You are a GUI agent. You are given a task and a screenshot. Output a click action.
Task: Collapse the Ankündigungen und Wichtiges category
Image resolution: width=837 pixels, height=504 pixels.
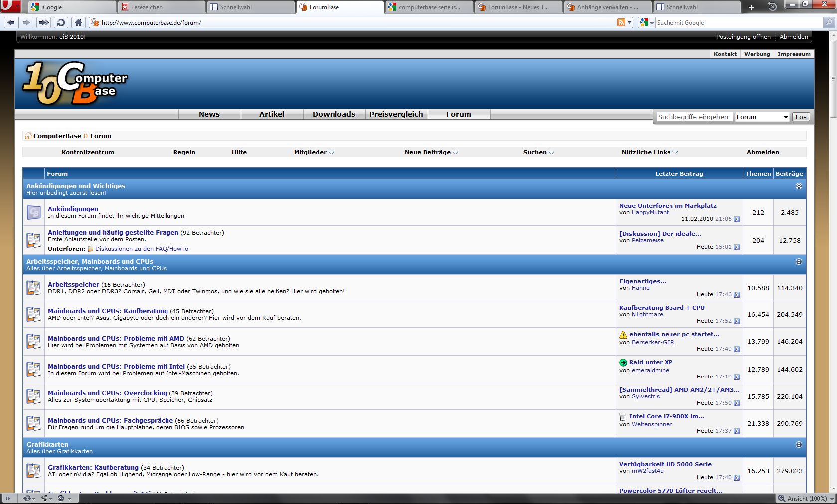[799, 186]
